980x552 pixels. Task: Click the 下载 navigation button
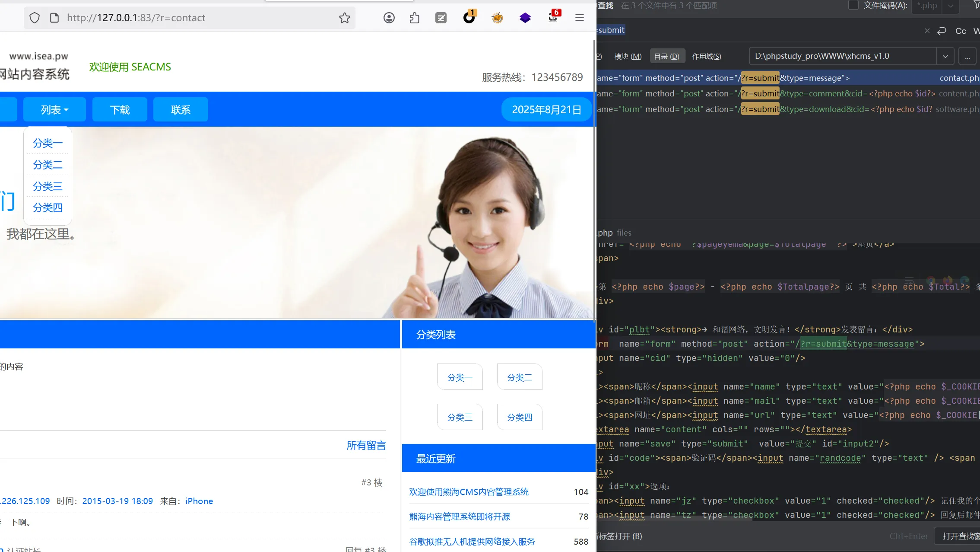tap(120, 110)
